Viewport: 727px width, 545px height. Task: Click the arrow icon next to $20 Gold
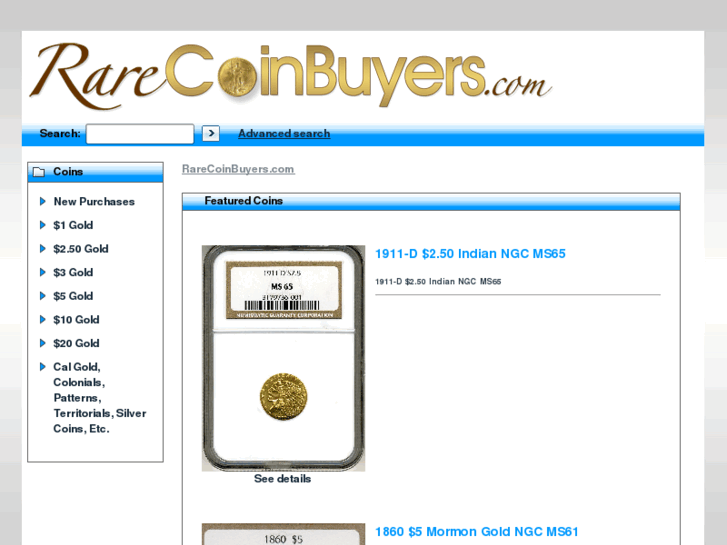click(43, 343)
